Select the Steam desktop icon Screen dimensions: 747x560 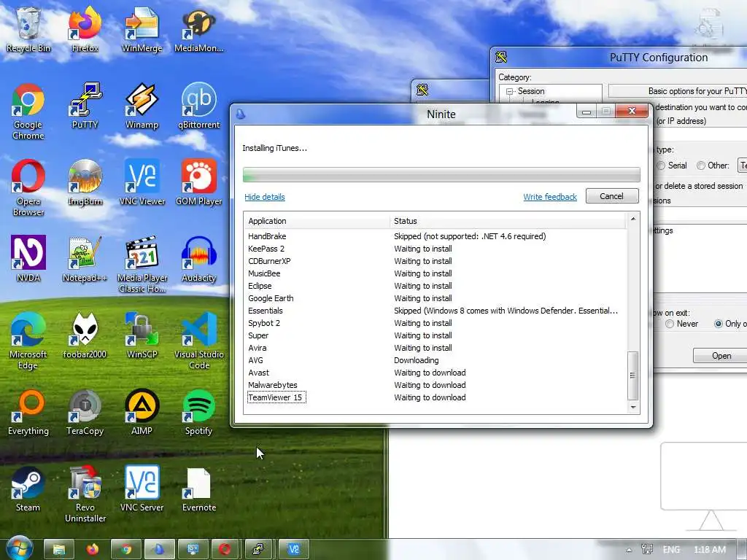pos(28,489)
